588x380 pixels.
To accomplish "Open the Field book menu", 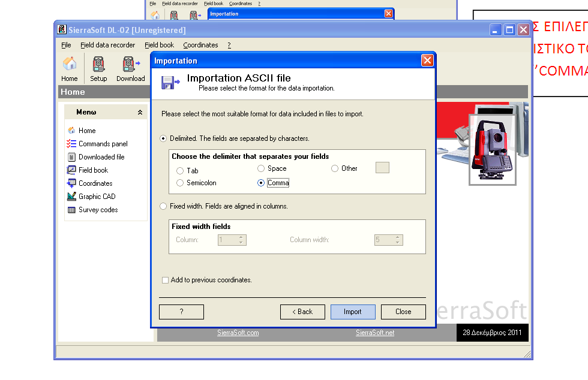I will (160, 45).
